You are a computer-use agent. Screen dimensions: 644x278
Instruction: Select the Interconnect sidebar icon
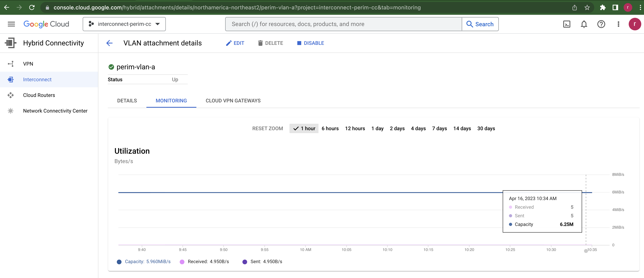click(11, 79)
